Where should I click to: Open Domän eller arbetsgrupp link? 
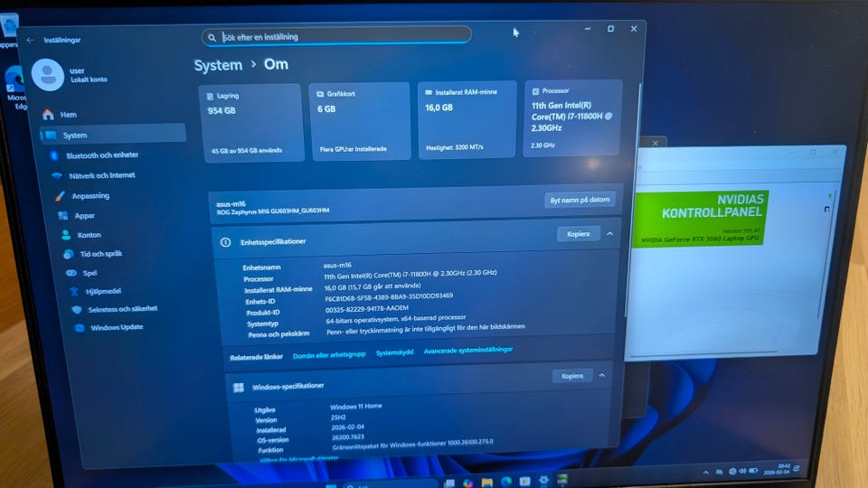click(329, 354)
